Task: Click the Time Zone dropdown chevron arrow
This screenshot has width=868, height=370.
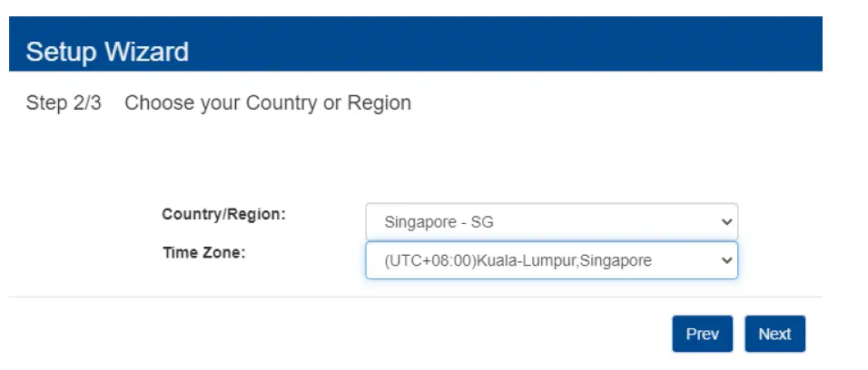Action: (x=725, y=260)
